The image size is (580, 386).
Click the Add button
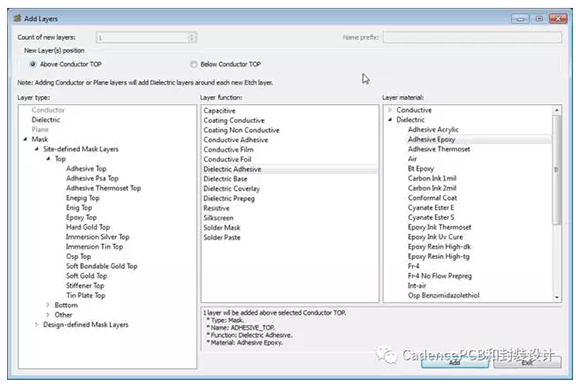[455, 362]
